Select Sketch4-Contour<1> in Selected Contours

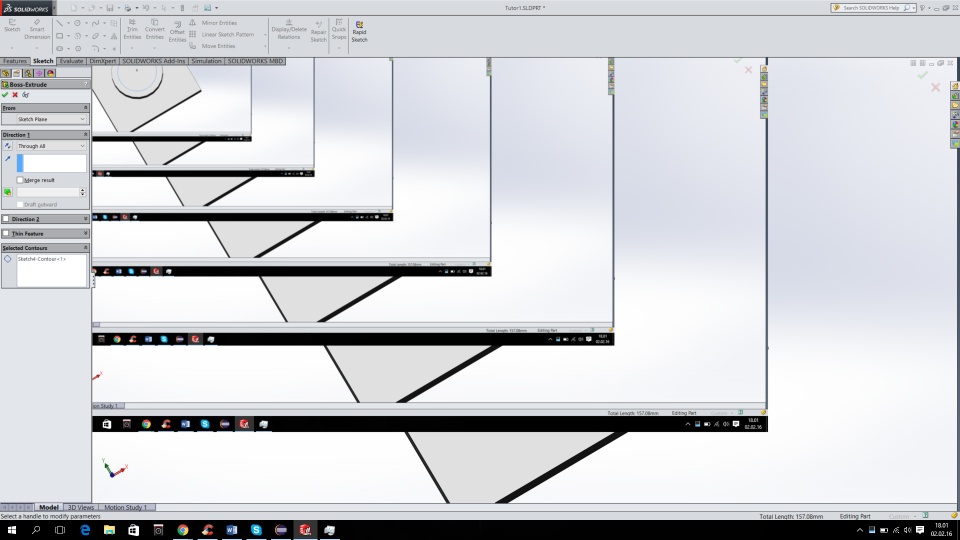point(41,259)
